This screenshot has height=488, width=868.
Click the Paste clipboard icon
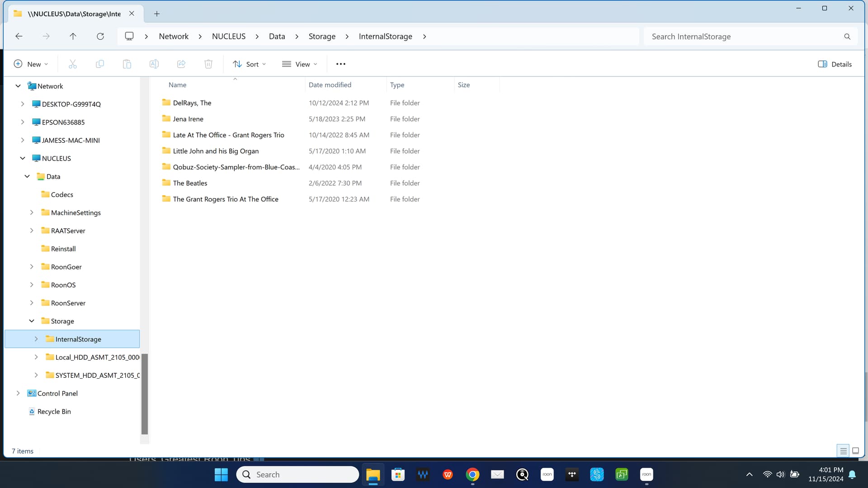click(127, 64)
